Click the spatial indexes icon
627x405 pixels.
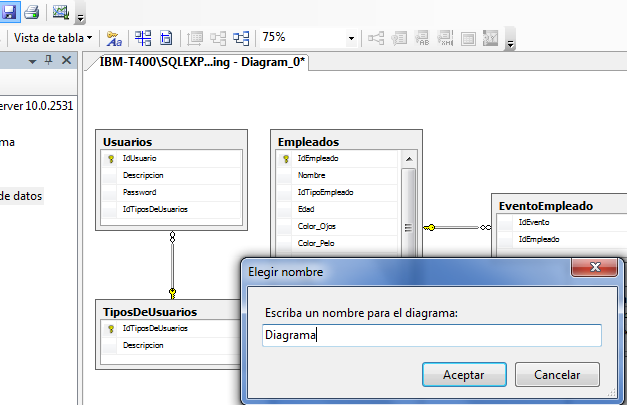click(491, 38)
